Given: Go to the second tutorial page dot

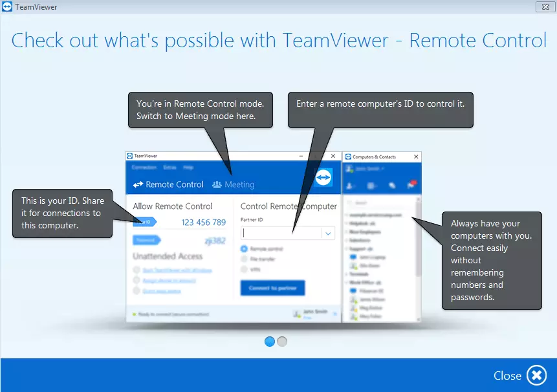Looking at the screenshot, I should click(x=282, y=342).
